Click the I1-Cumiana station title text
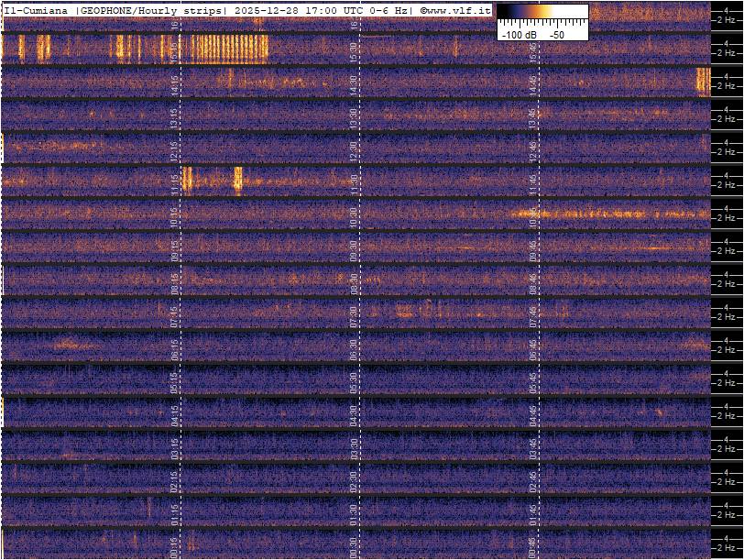This screenshot has height=560, width=744. click(x=37, y=10)
